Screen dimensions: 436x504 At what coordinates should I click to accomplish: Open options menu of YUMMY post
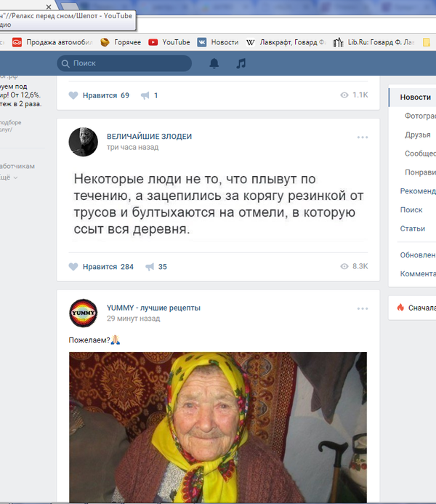[362, 308]
